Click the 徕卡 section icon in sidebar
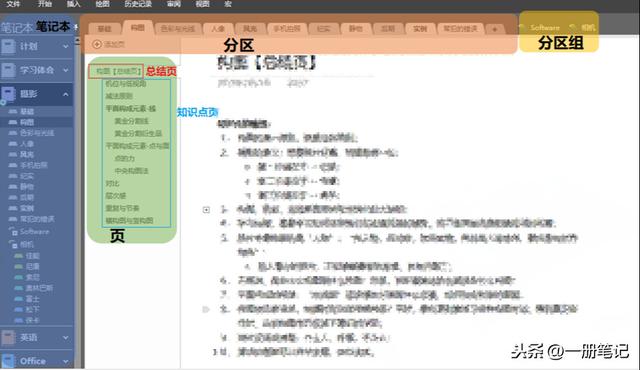Image resolution: width=640 pixels, height=370 pixels. [19, 320]
